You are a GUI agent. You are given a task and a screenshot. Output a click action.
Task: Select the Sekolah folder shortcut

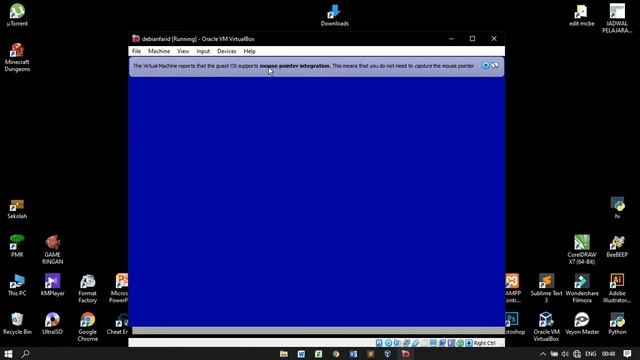tap(17, 209)
